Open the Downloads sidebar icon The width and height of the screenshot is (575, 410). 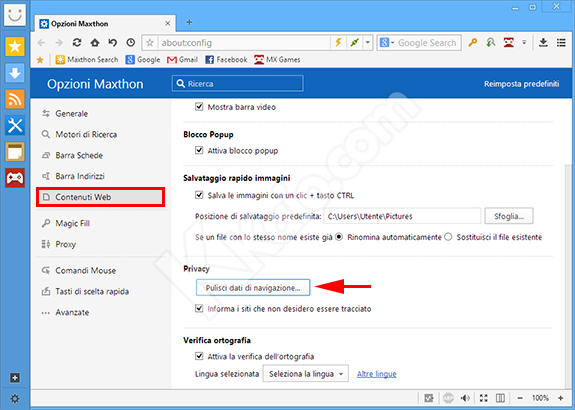pyautogui.click(x=15, y=73)
